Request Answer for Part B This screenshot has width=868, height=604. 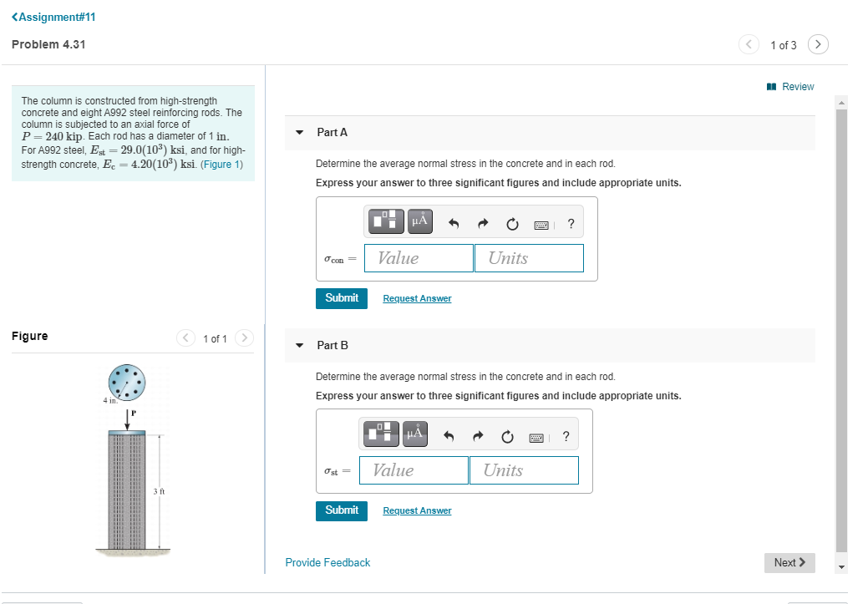point(418,511)
